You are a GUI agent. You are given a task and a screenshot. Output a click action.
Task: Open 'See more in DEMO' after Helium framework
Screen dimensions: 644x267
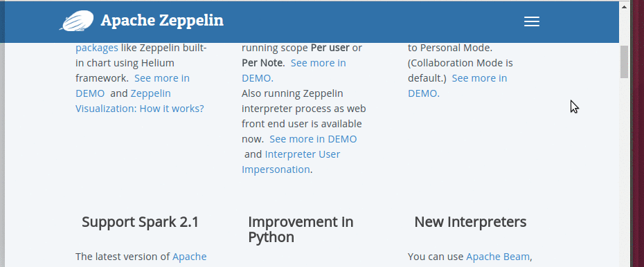point(133,86)
